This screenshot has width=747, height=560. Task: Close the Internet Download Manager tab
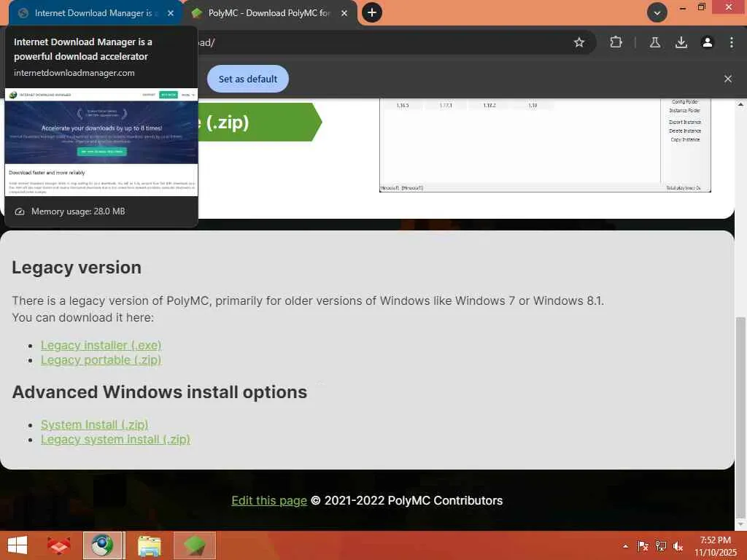(x=171, y=13)
